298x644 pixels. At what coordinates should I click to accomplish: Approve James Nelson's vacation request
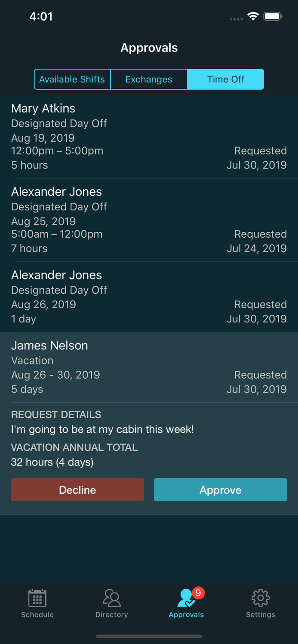point(220,489)
